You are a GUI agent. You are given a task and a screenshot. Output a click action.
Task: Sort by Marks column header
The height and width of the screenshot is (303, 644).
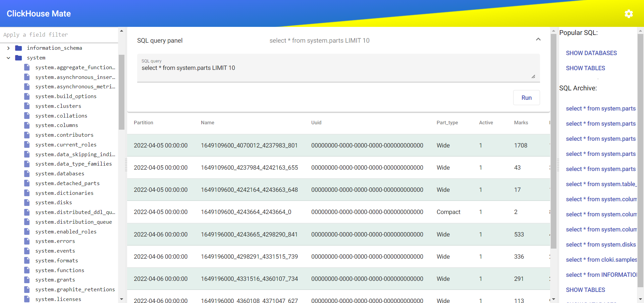click(521, 123)
